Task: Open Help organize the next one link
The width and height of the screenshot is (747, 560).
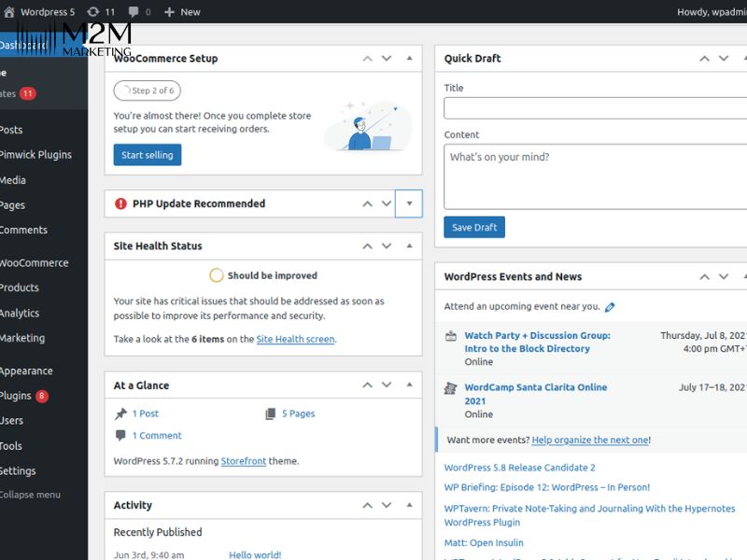Action: [x=590, y=440]
